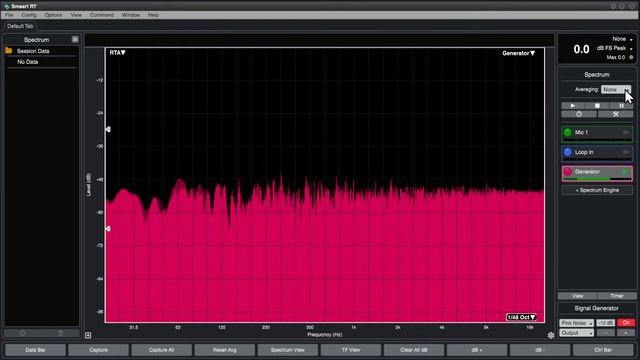The image size is (640, 360).
Task: Open the Session Data folder
Action: 9,51
